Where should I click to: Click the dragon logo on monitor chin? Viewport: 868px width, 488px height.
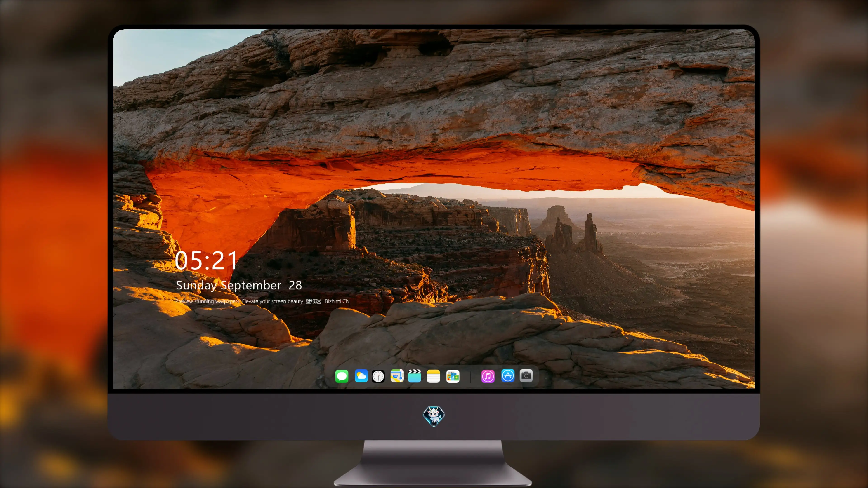pyautogui.click(x=434, y=416)
